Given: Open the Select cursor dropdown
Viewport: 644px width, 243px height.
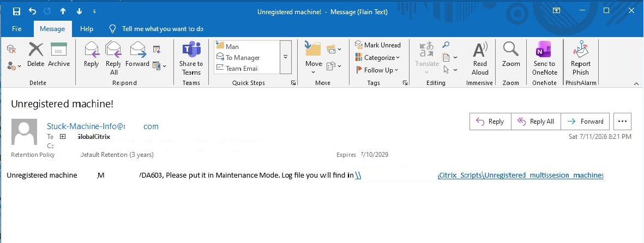Looking at the screenshot, I should [450, 70].
